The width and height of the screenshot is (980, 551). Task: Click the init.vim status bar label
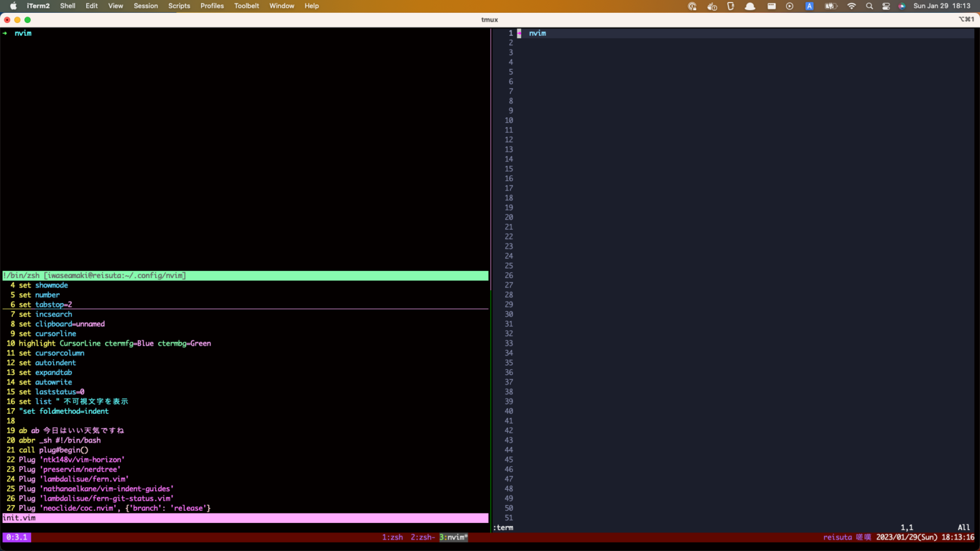point(20,518)
